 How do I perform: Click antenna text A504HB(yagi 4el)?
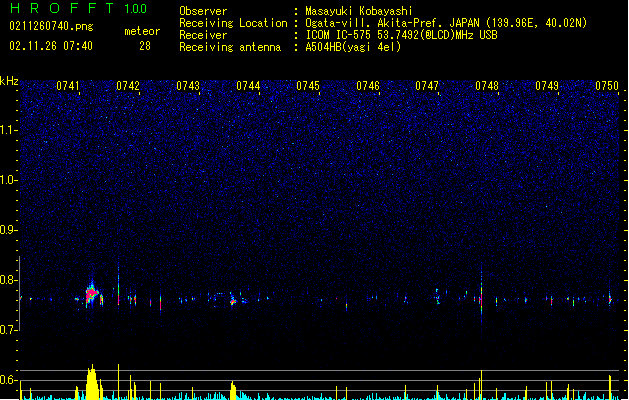(x=353, y=47)
